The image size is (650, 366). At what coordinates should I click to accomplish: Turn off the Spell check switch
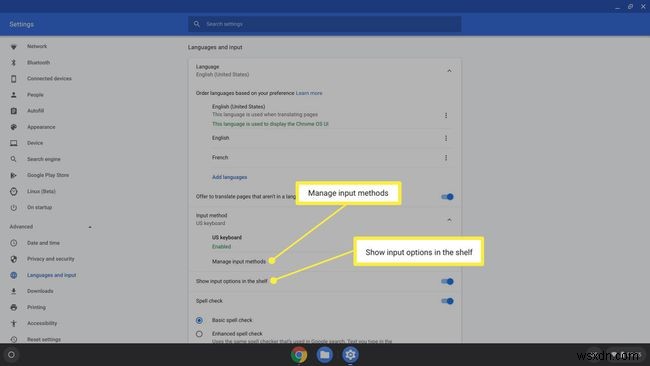click(x=447, y=301)
